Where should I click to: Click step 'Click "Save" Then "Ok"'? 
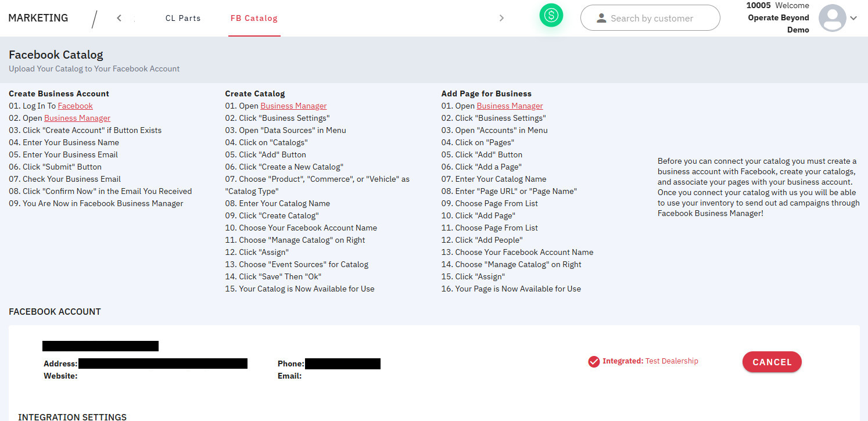pos(273,276)
